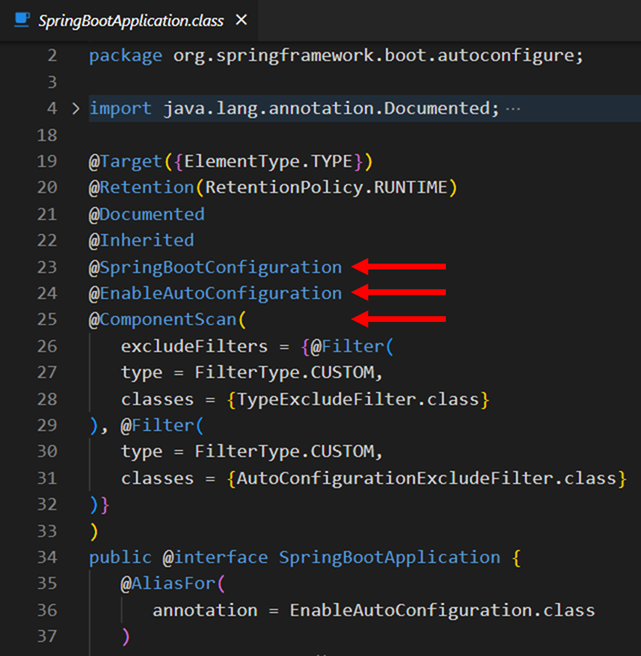The height and width of the screenshot is (656, 641).
Task: Click the @Target annotation
Action: 125,162
